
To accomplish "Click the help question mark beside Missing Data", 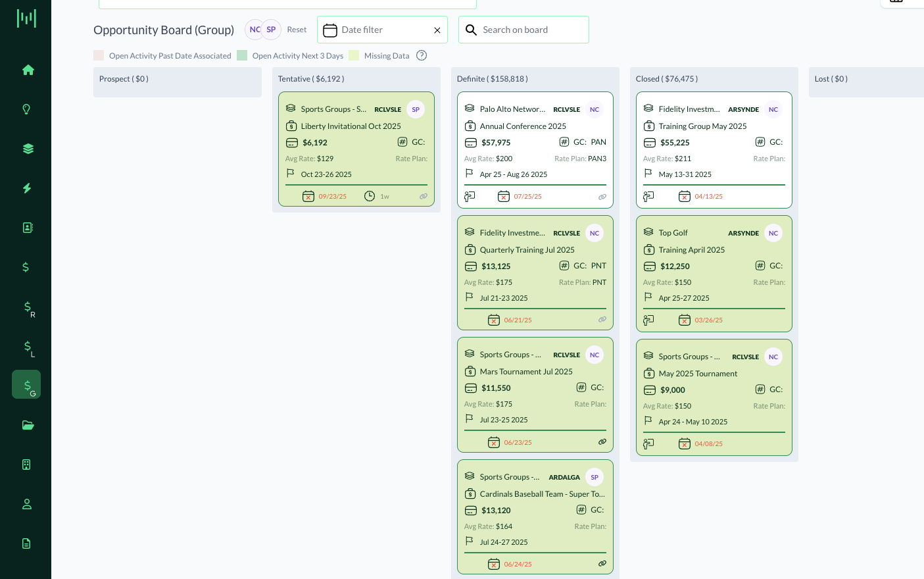I will point(422,56).
